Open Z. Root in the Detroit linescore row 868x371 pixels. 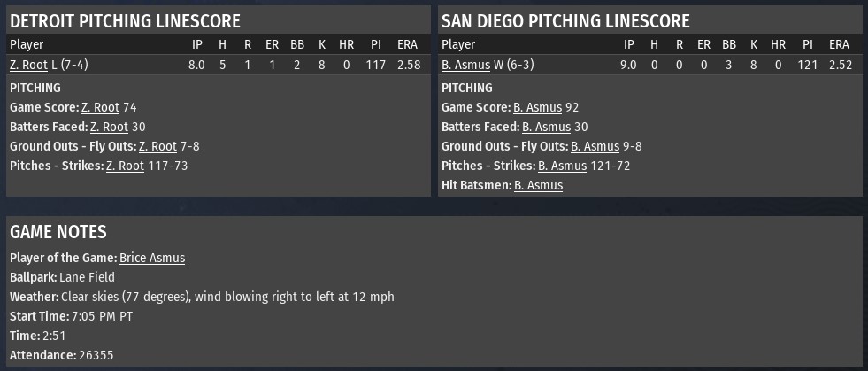[x=25, y=66]
